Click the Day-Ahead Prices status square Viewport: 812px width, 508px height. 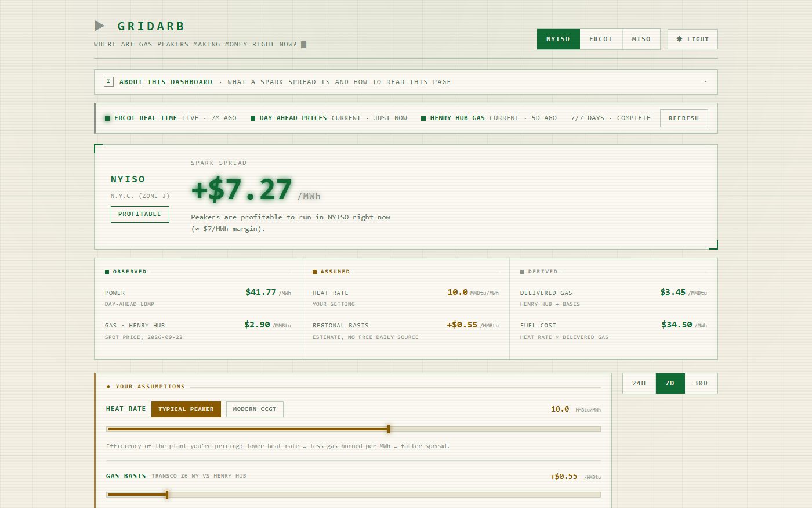tap(253, 118)
